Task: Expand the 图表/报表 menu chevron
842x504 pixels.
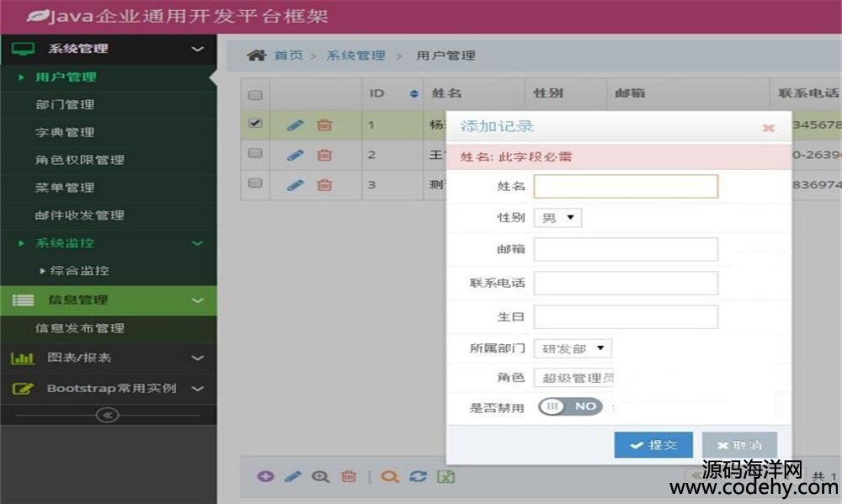Action: click(198, 358)
